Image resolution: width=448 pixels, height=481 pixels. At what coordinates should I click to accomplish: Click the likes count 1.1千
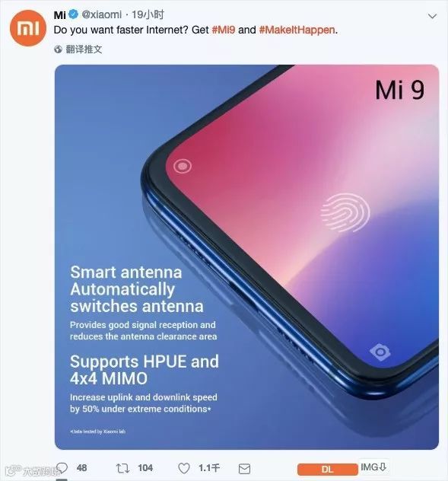(209, 468)
